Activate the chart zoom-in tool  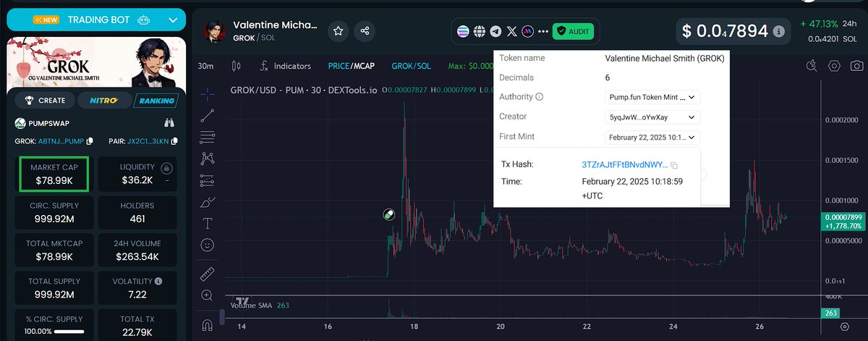(208, 295)
